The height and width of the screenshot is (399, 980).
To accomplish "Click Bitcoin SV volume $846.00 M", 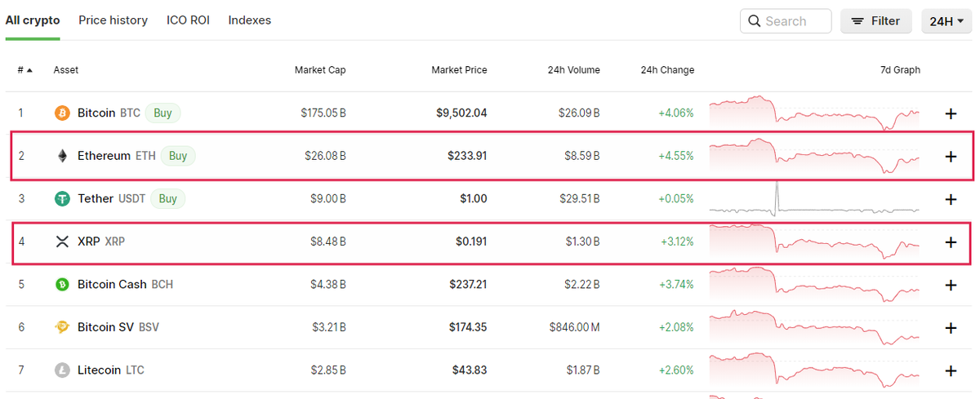I will (x=575, y=327).
